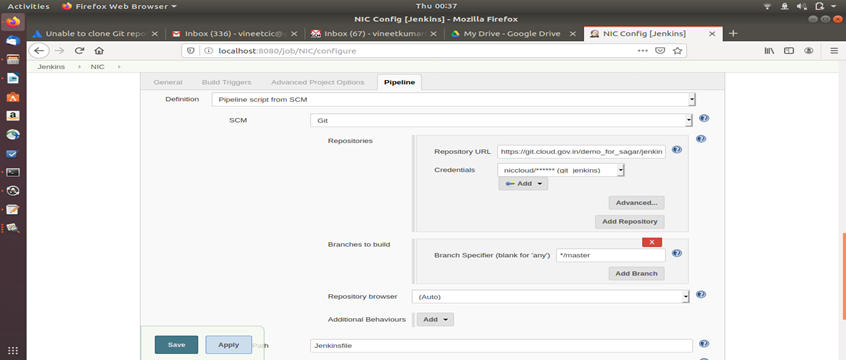The width and height of the screenshot is (846, 360).
Task: Click the Branch Specifier */master field
Action: [x=611, y=255]
